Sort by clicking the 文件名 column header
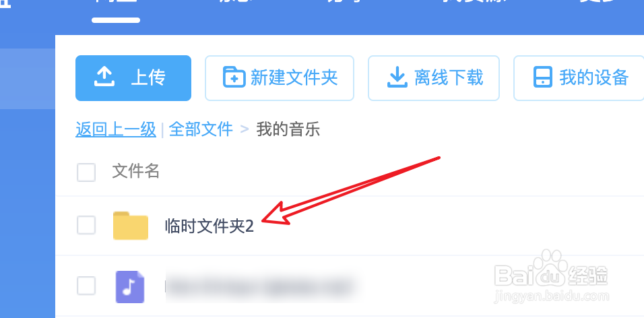Image resolution: width=644 pixels, height=318 pixels. point(135,171)
